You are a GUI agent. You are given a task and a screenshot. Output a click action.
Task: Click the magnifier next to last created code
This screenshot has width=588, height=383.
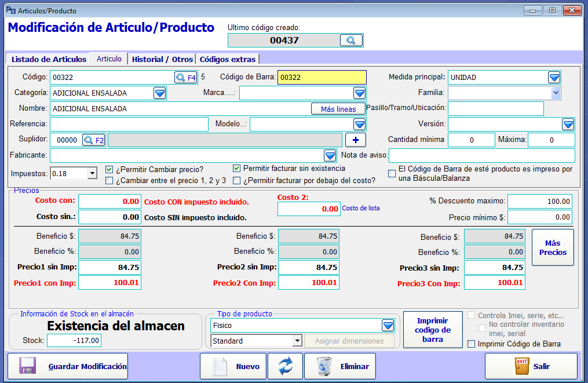click(350, 40)
